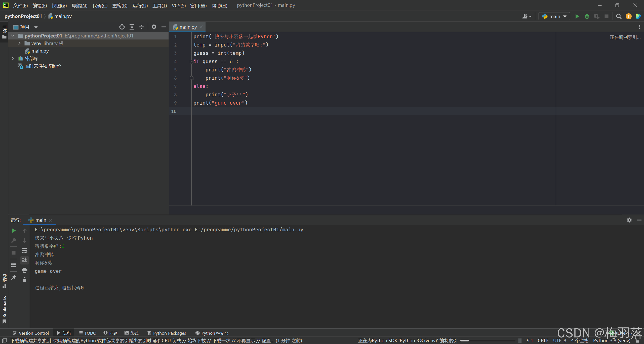
Task: Toggle pin tab in run panel
Action: [x=14, y=277]
